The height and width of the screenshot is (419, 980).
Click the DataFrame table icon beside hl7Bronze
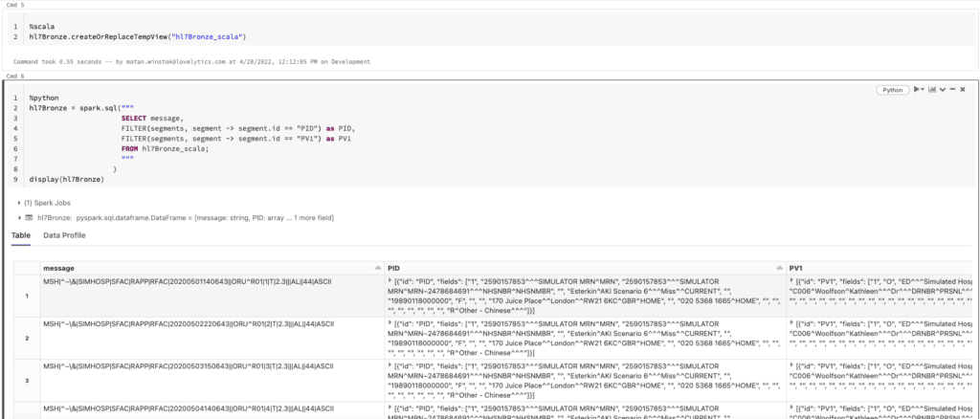coord(29,217)
